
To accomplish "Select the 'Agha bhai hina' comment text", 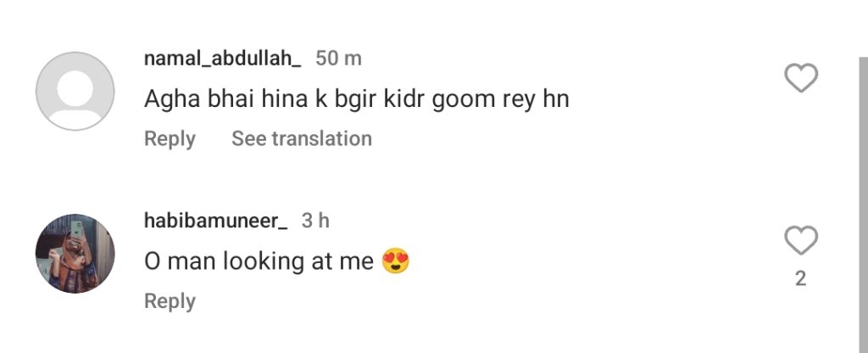I will (x=356, y=99).
